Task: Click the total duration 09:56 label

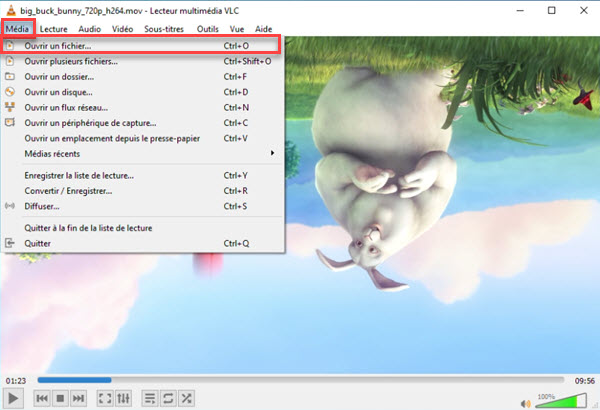Action: 585,381
